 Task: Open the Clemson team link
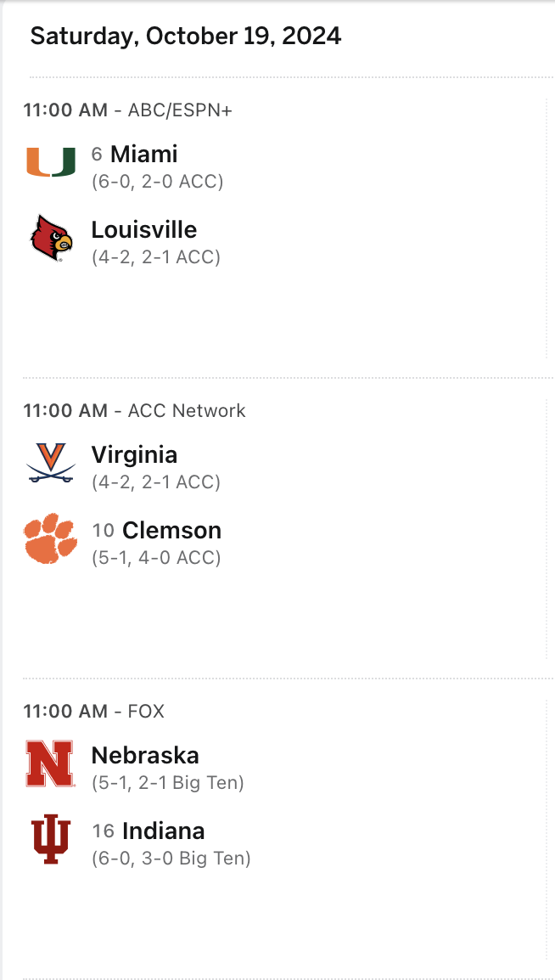click(x=171, y=530)
